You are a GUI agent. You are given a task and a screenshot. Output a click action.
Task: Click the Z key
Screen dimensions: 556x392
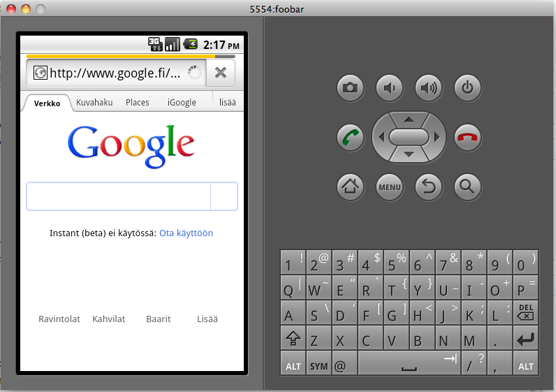(319, 338)
